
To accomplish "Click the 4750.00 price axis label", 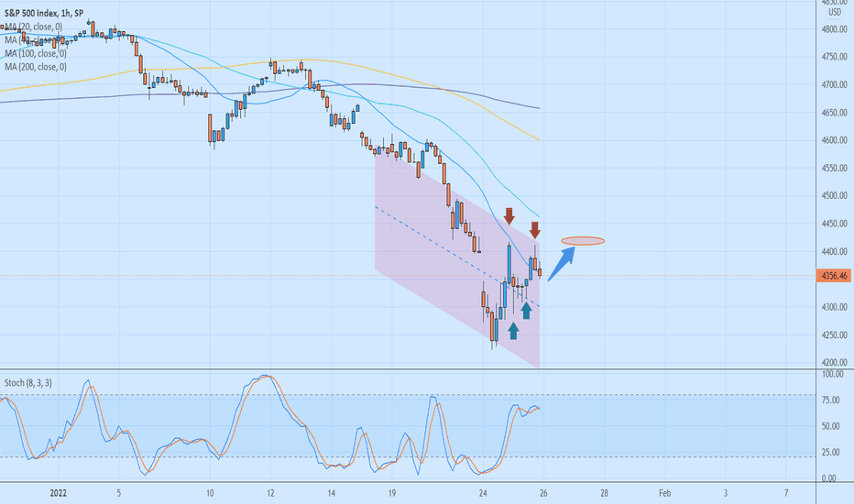I will (835, 57).
